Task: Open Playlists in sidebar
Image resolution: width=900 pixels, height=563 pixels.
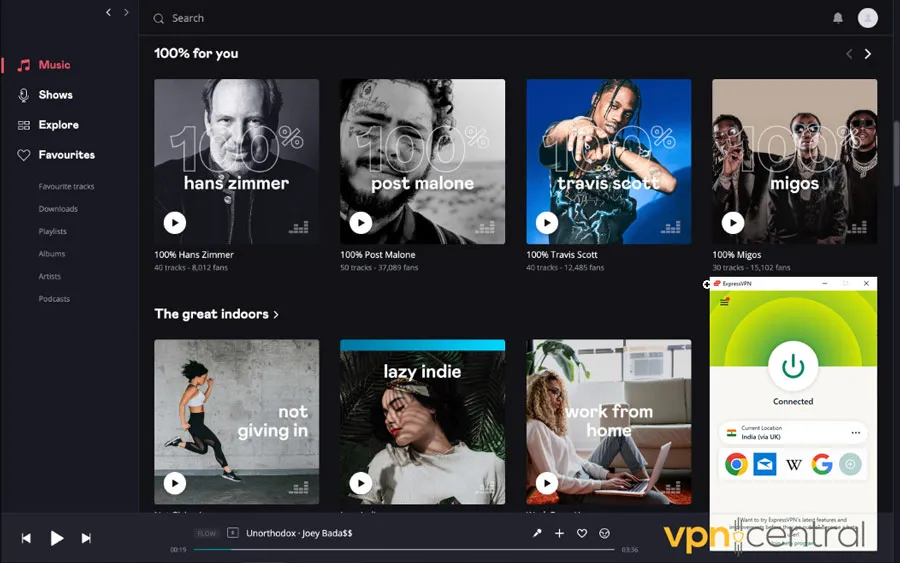Action: 52,231
